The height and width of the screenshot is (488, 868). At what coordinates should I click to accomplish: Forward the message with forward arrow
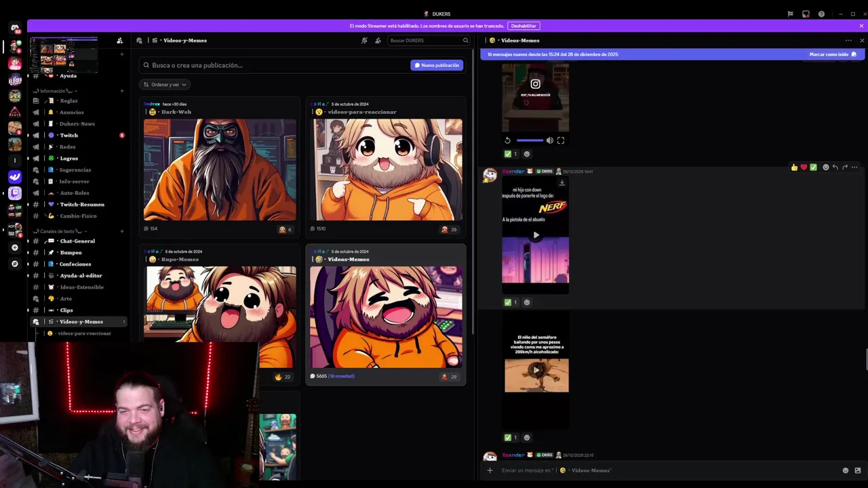(844, 167)
